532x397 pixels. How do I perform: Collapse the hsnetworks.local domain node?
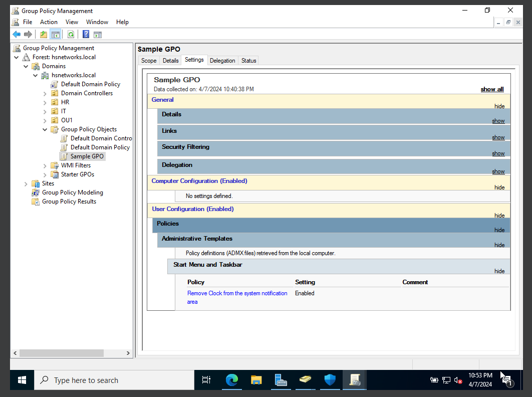35,75
